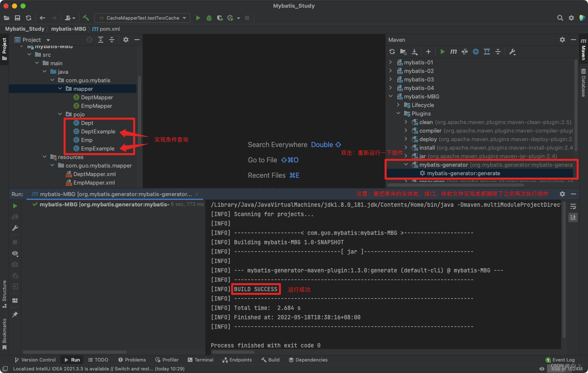
Task: Toggle the Database tool window stripe button
Action: 583,83
